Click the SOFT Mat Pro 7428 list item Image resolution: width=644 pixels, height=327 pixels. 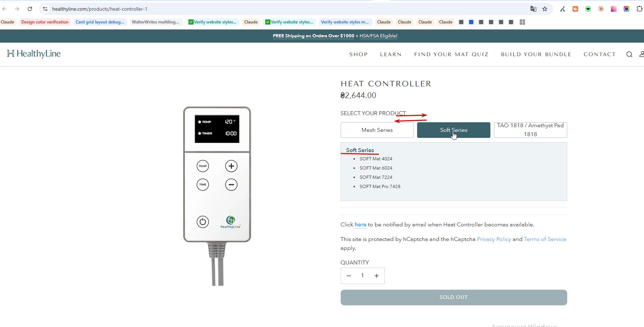(x=380, y=187)
